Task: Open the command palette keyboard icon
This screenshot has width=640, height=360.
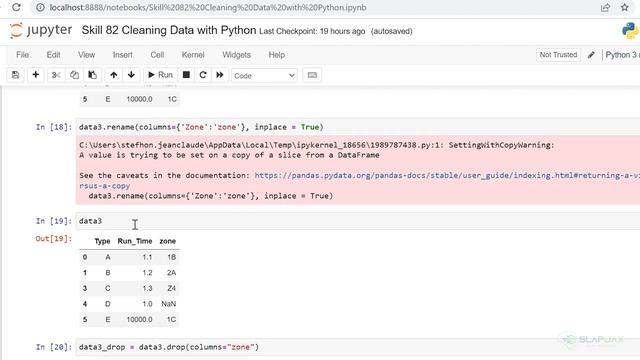Action: click(312, 75)
